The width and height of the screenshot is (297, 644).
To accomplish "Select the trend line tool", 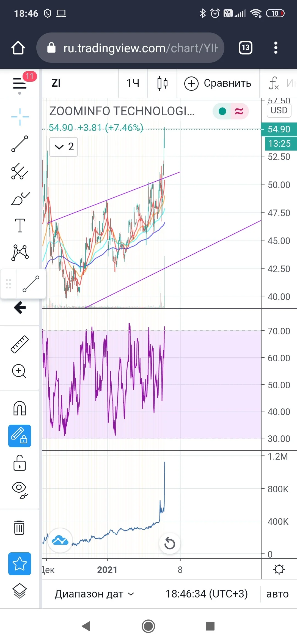I will [x=20, y=144].
